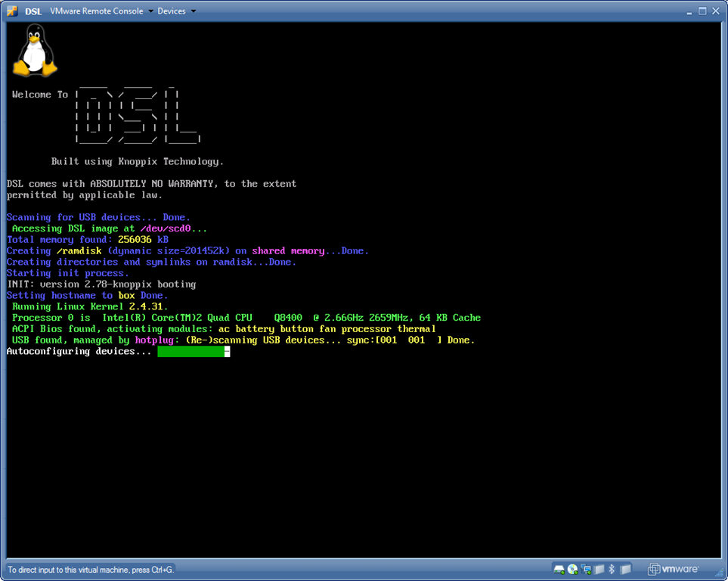Click the 'Starting init process.' line
The width and height of the screenshot is (728, 581).
coord(68,273)
